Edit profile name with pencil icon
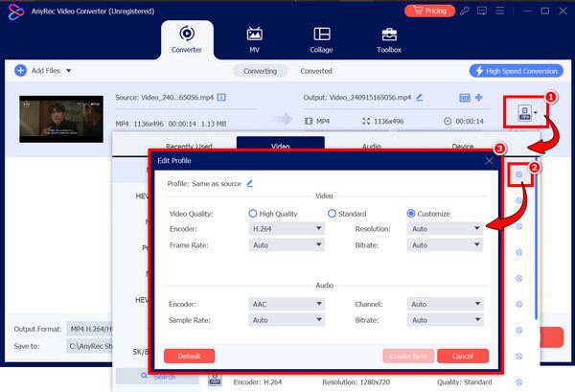575x392 pixels. tap(250, 183)
